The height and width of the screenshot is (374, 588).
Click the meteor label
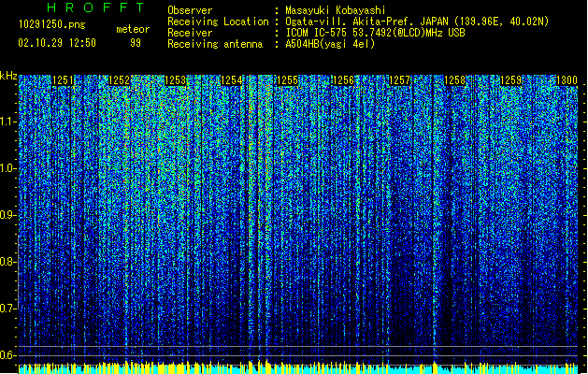tap(133, 29)
